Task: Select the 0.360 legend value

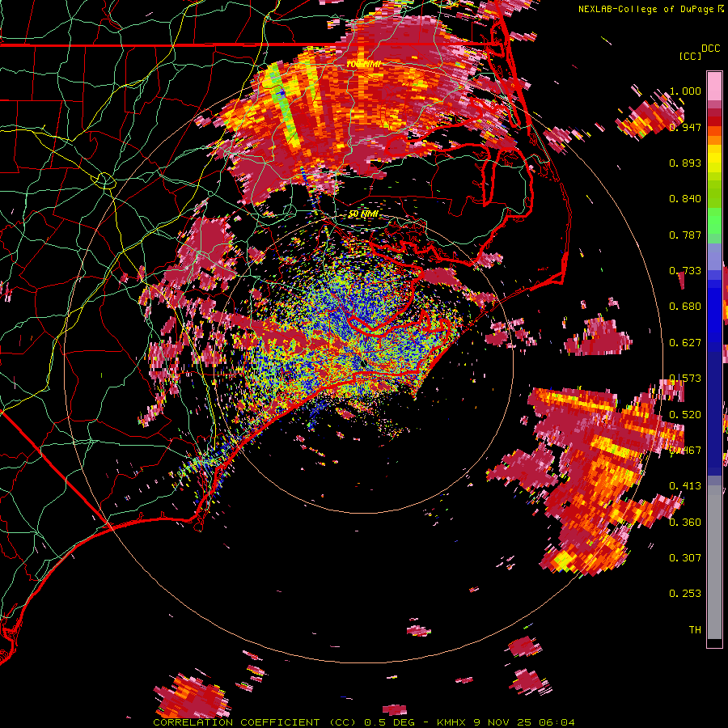Action: click(x=685, y=523)
